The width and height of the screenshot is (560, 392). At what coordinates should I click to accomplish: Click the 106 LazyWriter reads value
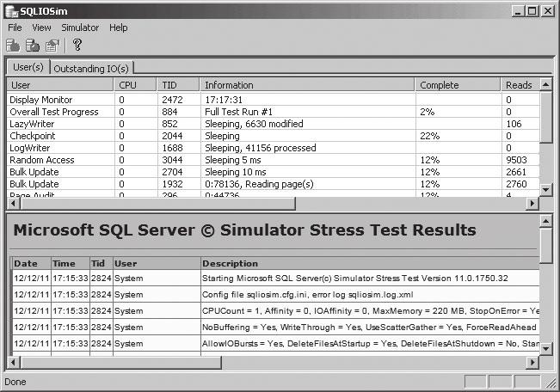pyautogui.click(x=514, y=124)
